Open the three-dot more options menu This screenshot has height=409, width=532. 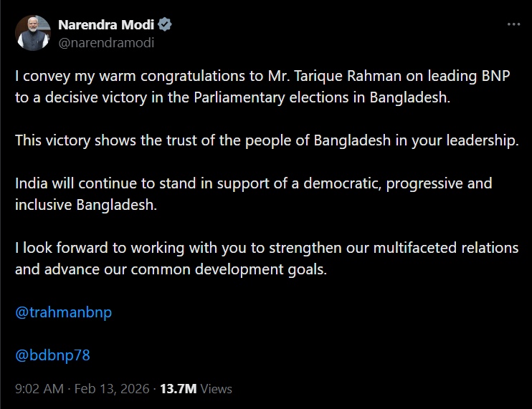tap(513, 24)
